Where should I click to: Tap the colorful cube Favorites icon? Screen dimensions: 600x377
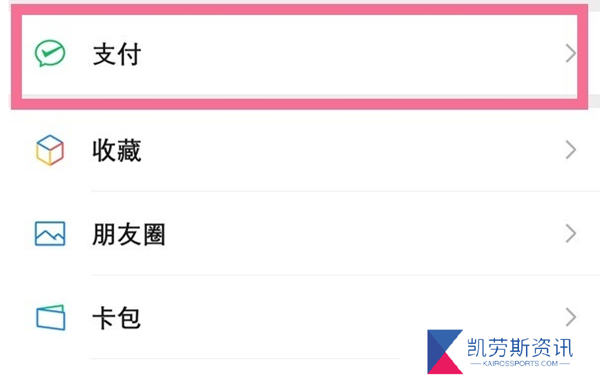[x=50, y=150]
